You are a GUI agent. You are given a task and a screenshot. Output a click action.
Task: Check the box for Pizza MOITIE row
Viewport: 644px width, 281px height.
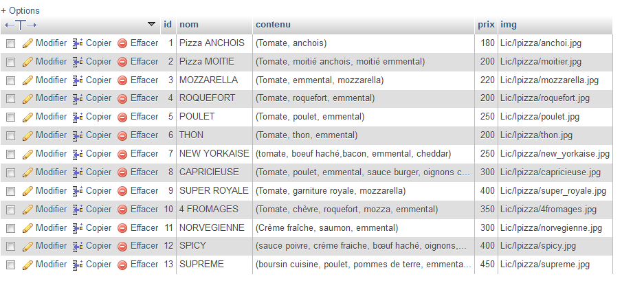(11, 62)
